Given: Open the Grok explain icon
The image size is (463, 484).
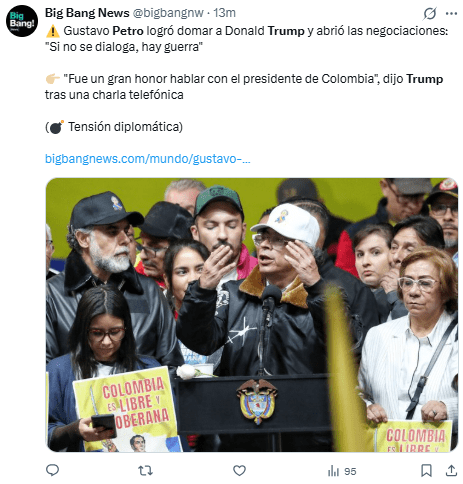Looking at the screenshot, I should [430, 13].
